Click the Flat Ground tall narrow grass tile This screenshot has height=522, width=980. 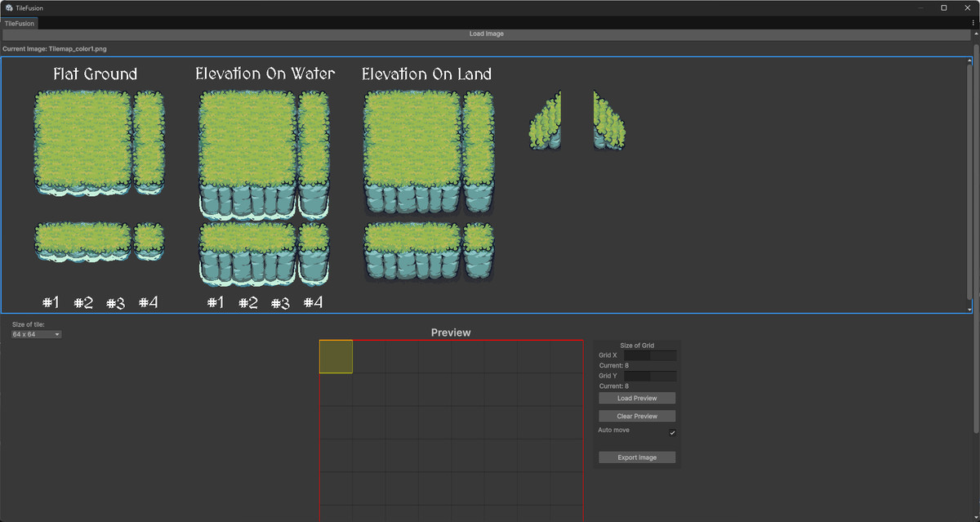(x=149, y=142)
